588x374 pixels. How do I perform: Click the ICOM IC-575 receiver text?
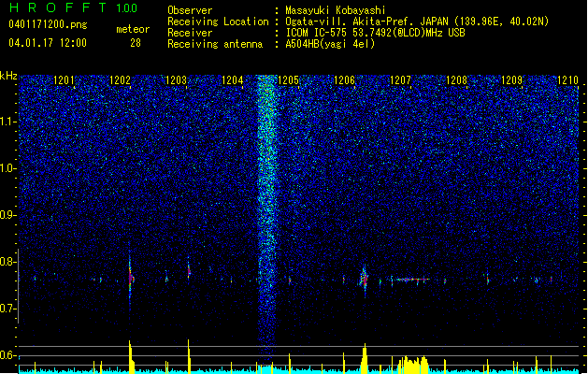pos(375,33)
